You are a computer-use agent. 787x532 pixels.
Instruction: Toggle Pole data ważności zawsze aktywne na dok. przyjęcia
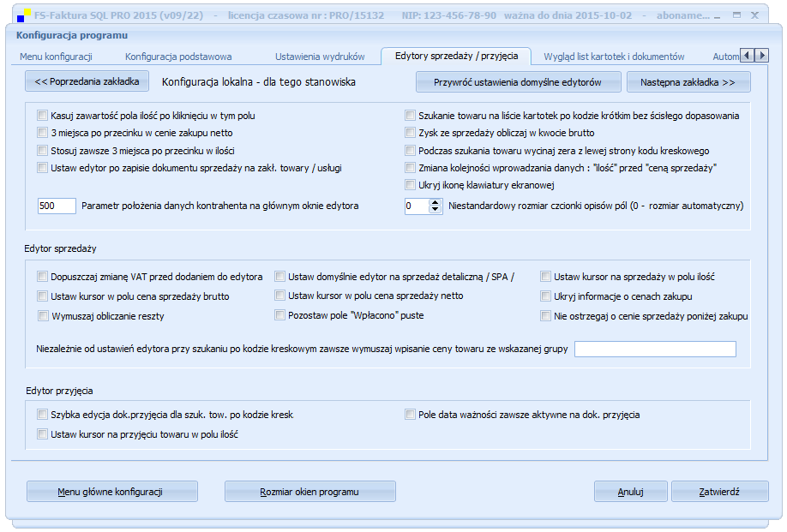(410, 415)
